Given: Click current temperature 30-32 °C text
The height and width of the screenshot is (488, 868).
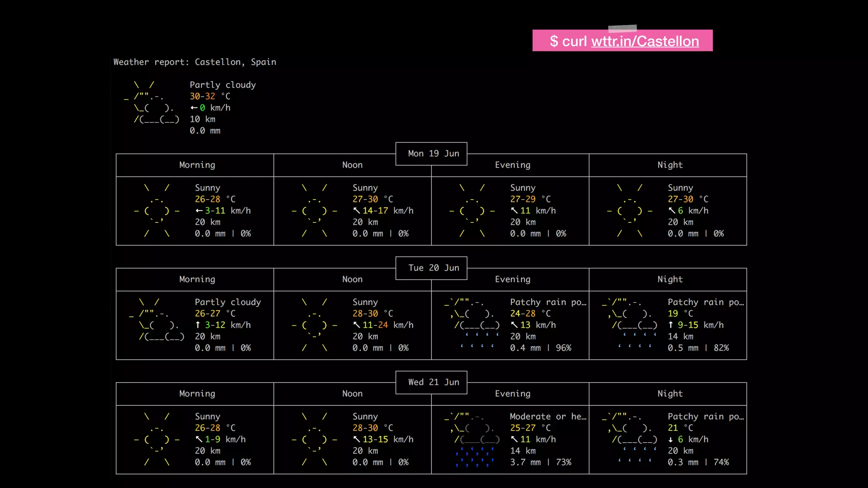Looking at the screenshot, I should point(210,96).
